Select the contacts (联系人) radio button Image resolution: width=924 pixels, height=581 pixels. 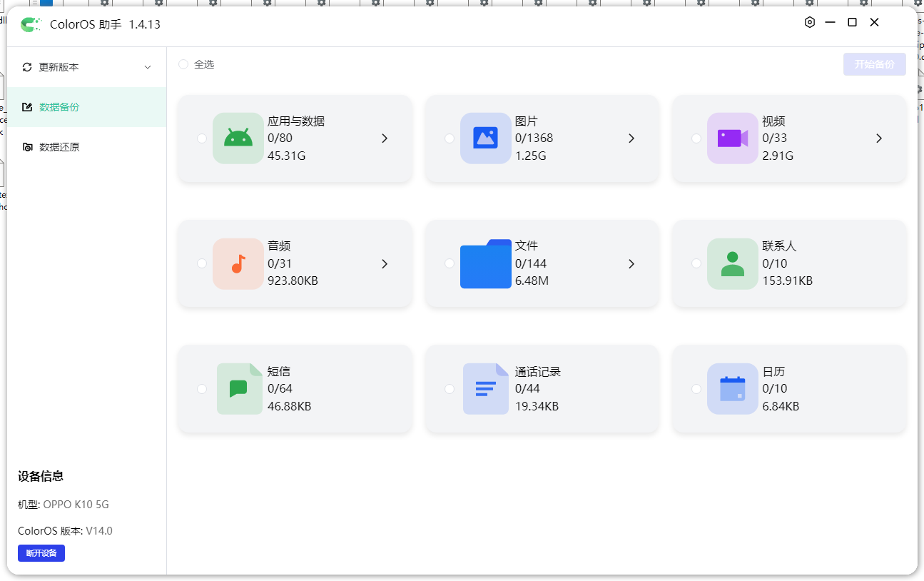pos(696,263)
